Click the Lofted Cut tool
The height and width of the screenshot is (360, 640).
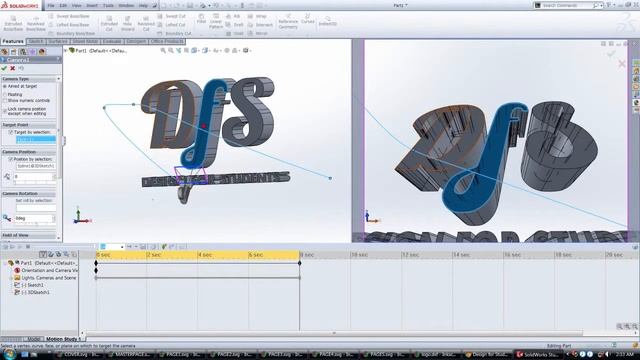pyautogui.click(x=171, y=24)
